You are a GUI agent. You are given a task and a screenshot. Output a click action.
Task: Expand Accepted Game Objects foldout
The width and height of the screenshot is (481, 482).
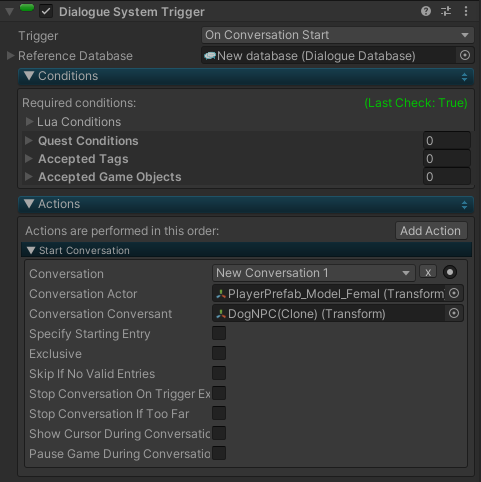tap(29, 176)
